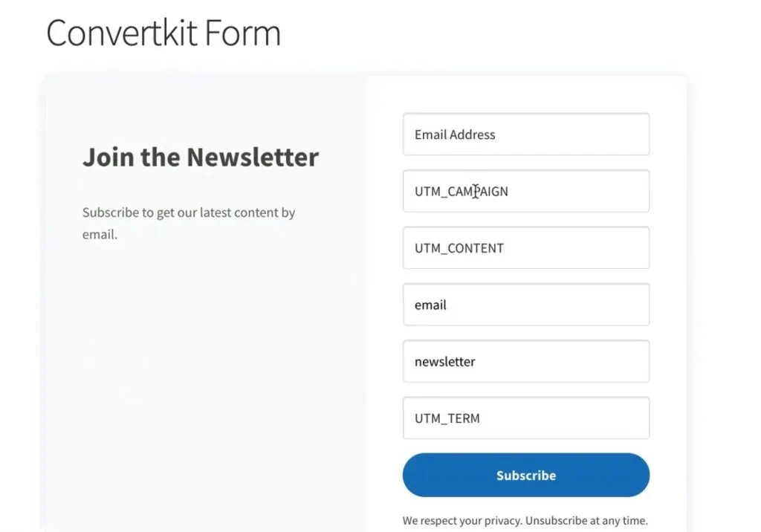Image resolution: width=761 pixels, height=532 pixels.
Task: Click the subscribe description text
Action: (189, 223)
